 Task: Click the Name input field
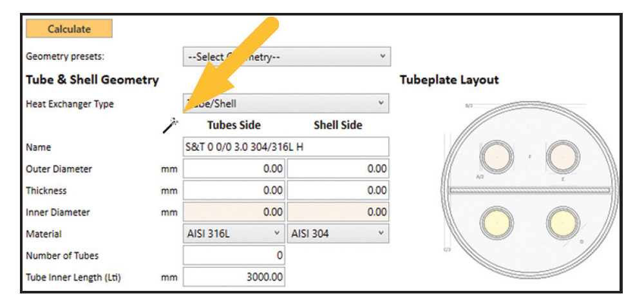tap(286, 147)
